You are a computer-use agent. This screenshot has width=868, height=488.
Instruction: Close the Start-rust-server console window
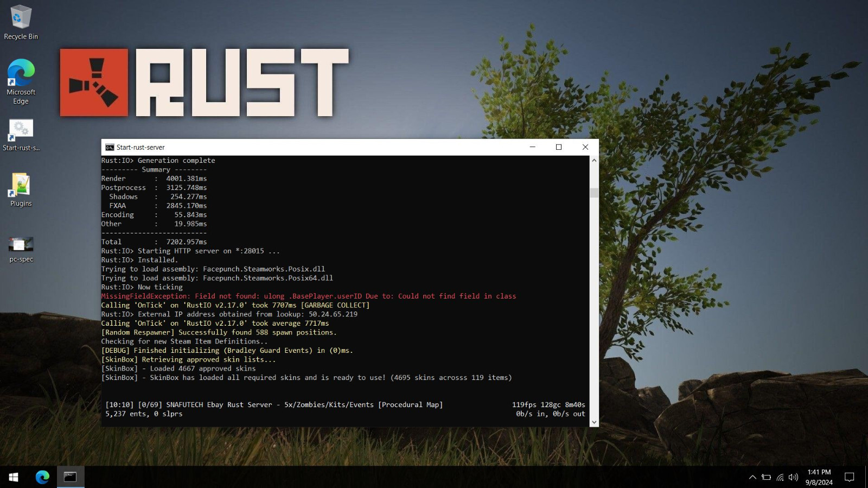pyautogui.click(x=585, y=147)
